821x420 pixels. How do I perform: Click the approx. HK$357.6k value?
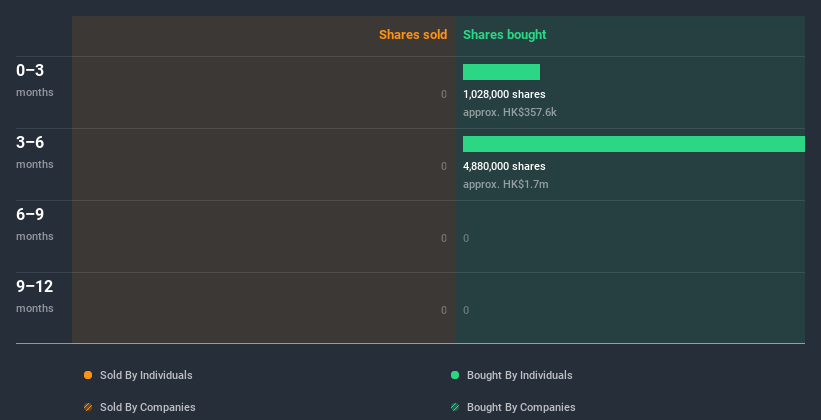(509, 112)
